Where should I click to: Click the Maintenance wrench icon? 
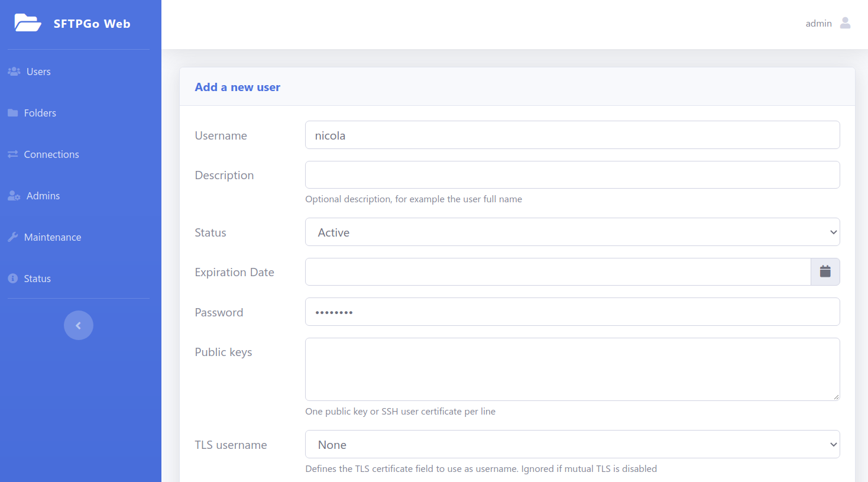pyautogui.click(x=12, y=237)
